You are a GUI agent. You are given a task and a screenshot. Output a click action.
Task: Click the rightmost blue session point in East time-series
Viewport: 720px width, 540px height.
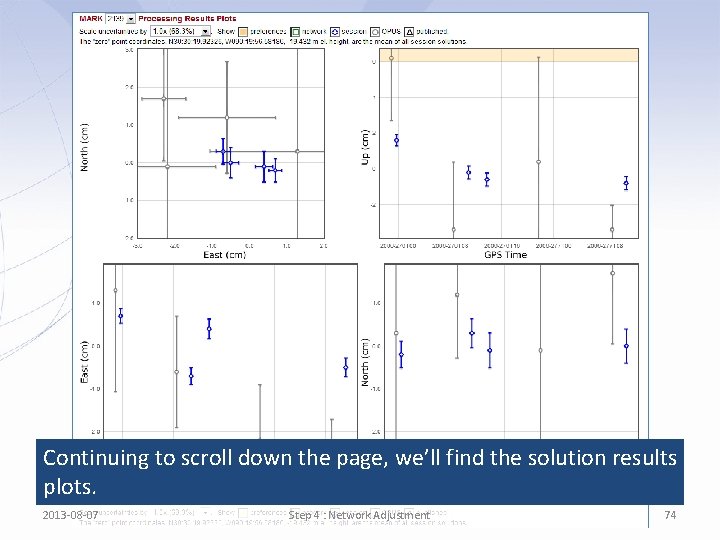point(346,367)
